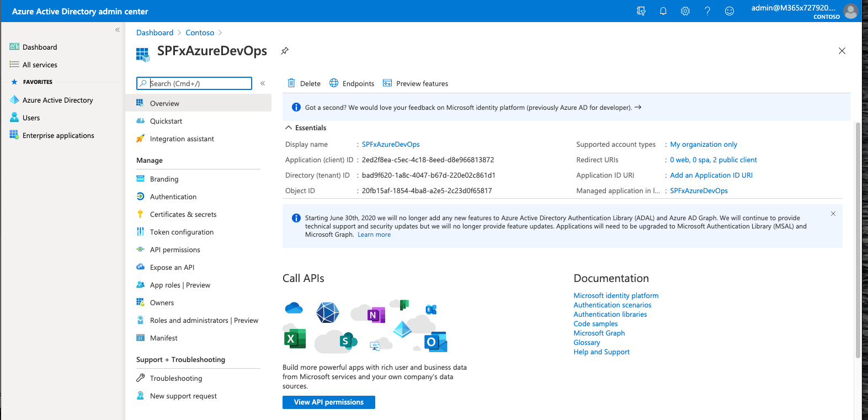The width and height of the screenshot is (868, 420).
Task: Click the View API permissions button
Action: pos(329,402)
